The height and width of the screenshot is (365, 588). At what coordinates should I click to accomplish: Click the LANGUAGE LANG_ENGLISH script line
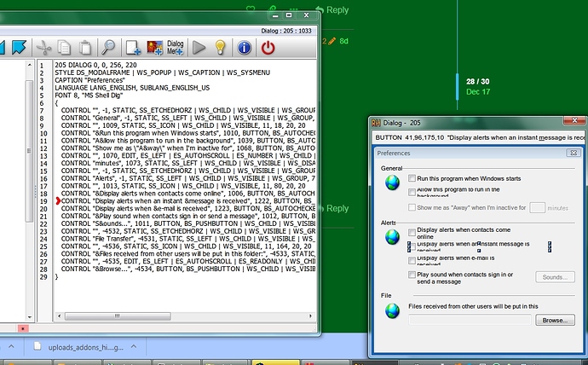click(x=132, y=88)
